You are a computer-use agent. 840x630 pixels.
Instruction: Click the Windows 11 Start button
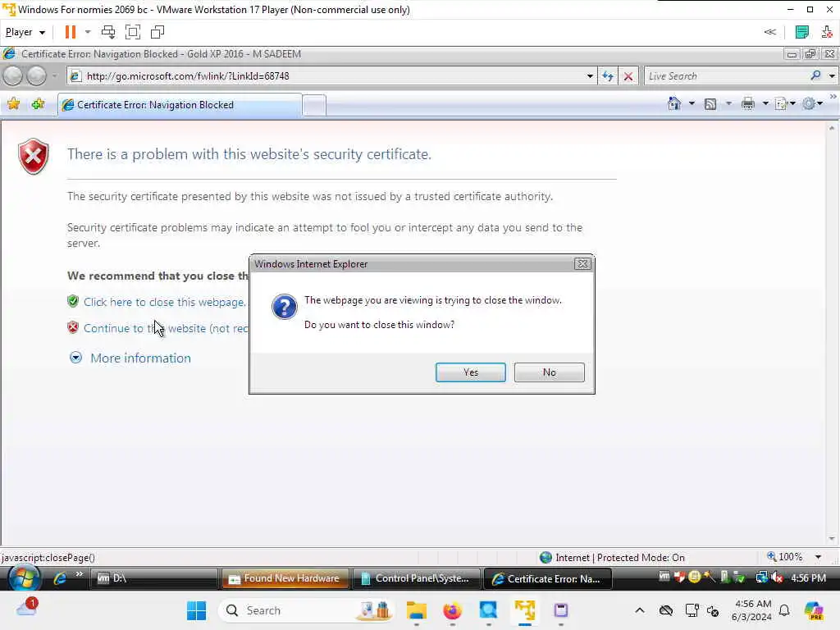point(196,610)
